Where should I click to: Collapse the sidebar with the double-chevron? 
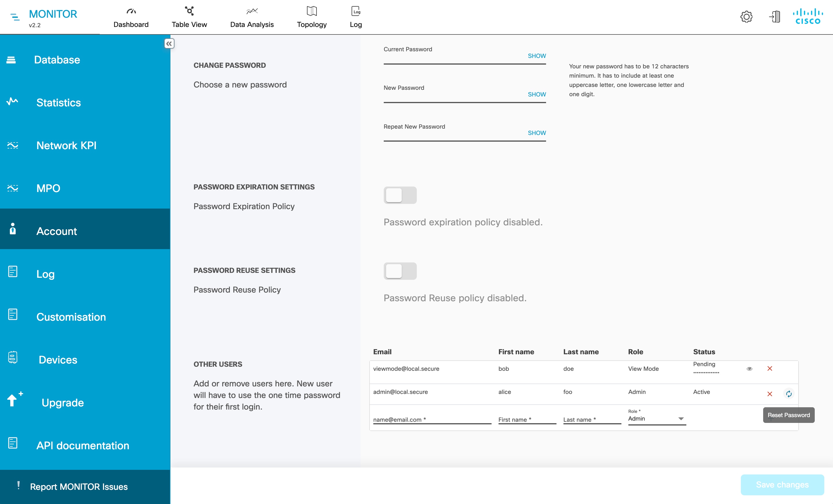(169, 43)
